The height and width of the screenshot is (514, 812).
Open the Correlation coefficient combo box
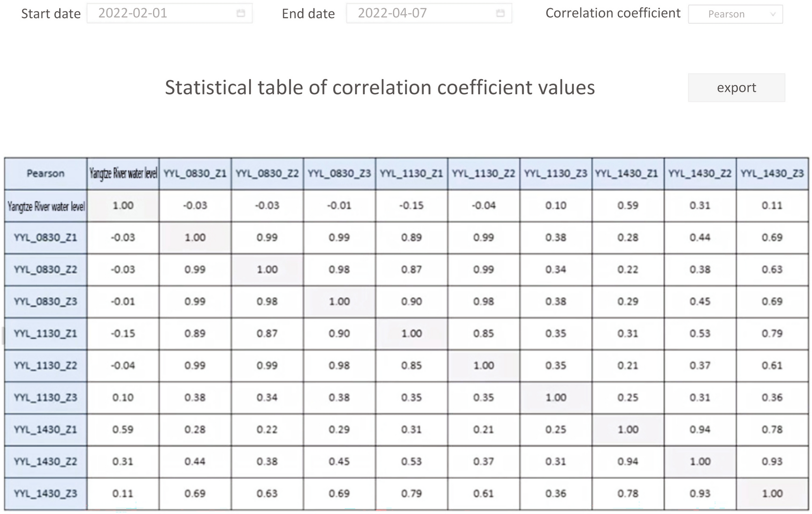(x=735, y=14)
